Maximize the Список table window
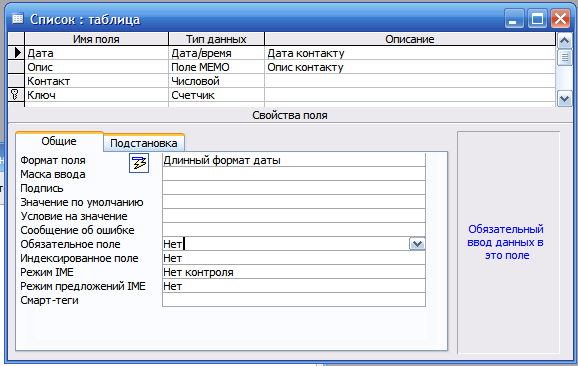This screenshot has width=578, height=366. tap(537, 18)
